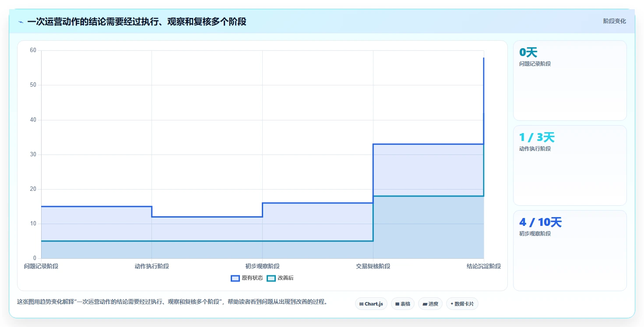Click the 交易复核阶段 x-axis label
644x327 pixels.
pyautogui.click(x=373, y=266)
